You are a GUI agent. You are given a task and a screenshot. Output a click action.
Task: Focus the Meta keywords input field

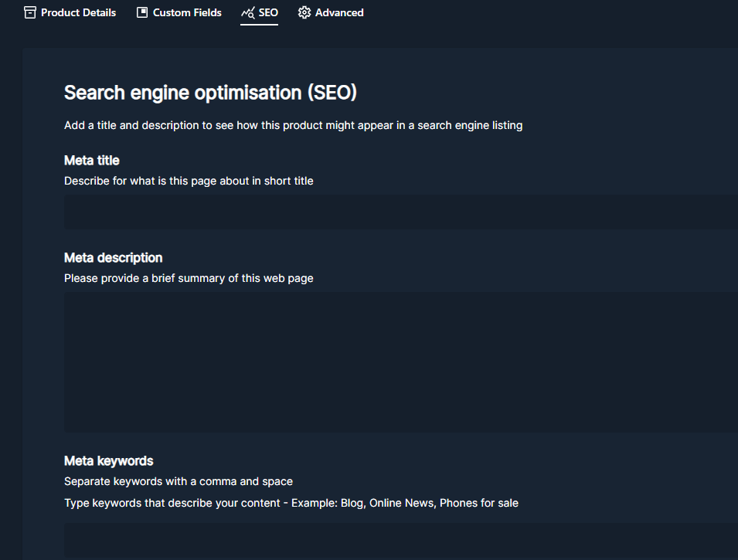[x=400, y=541]
